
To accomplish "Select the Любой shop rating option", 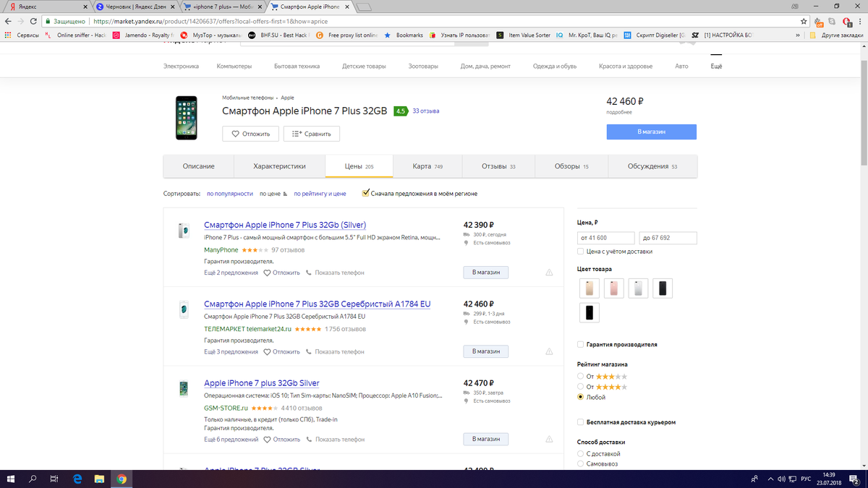I will tap(580, 397).
